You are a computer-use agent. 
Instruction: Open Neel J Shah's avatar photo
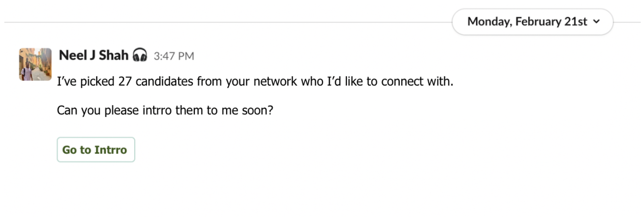pos(35,65)
